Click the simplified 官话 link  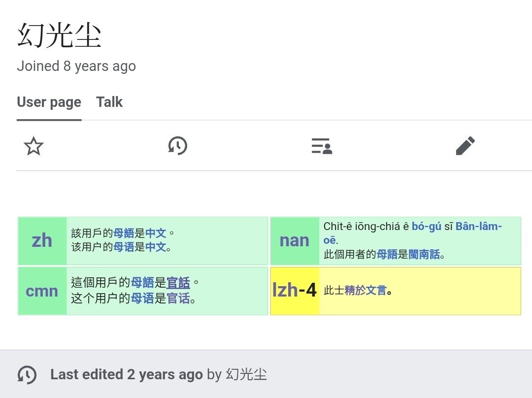(178, 298)
